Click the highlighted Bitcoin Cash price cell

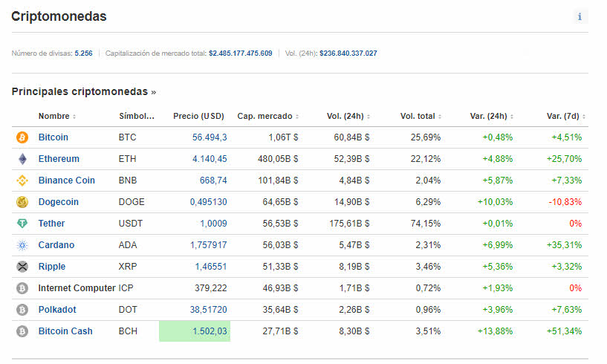pos(195,331)
